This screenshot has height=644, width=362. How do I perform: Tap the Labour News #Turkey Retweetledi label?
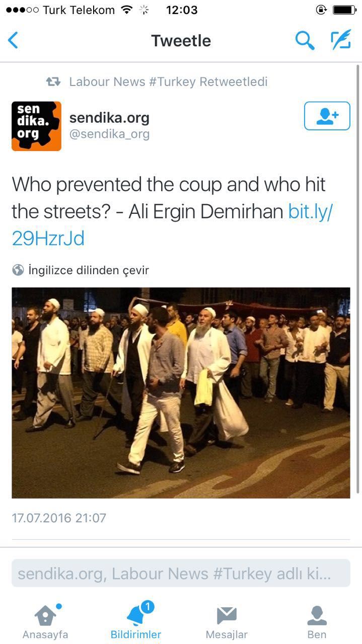coord(168,82)
